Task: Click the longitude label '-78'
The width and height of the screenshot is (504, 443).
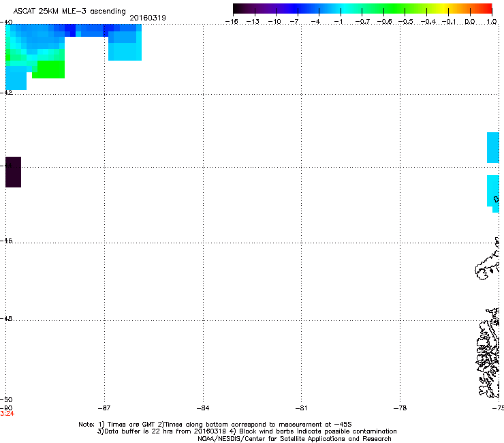Action: click(x=400, y=408)
